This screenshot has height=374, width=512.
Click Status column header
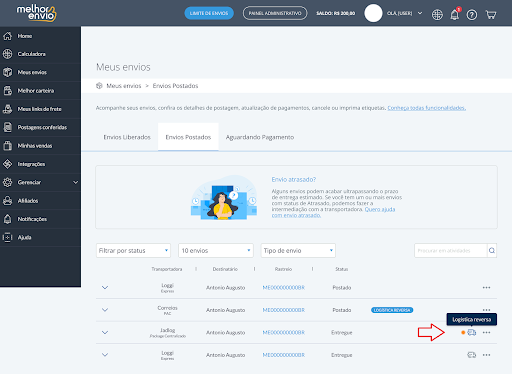tap(342, 269)
